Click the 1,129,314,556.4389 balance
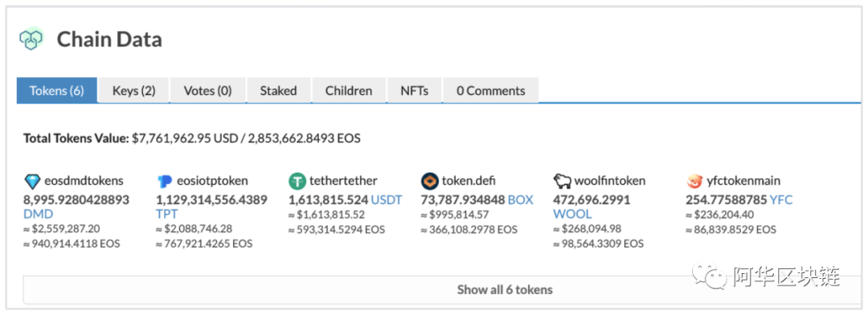This screenshot has height=315, width=868. [x=212, y=200]
